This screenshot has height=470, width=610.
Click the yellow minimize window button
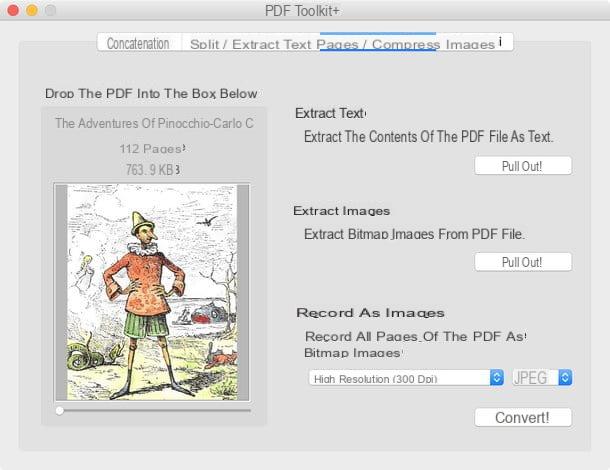coord(32,10)
